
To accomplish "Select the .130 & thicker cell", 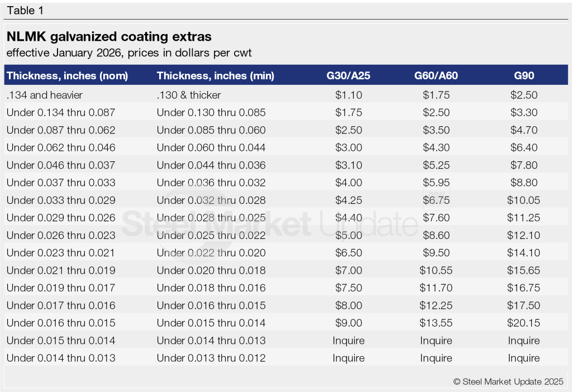I will click(x=189, y=95).
